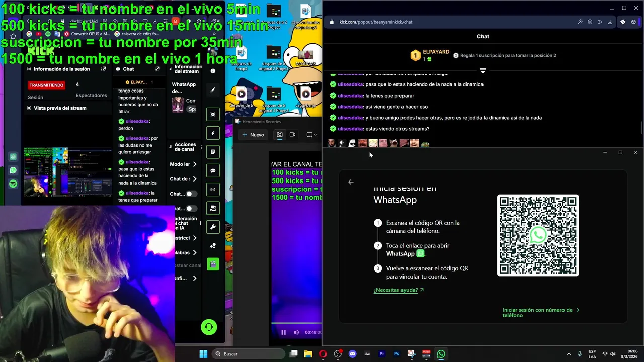
Task: Click Vista previa del stream header
Action: click(x=60, y=108)
